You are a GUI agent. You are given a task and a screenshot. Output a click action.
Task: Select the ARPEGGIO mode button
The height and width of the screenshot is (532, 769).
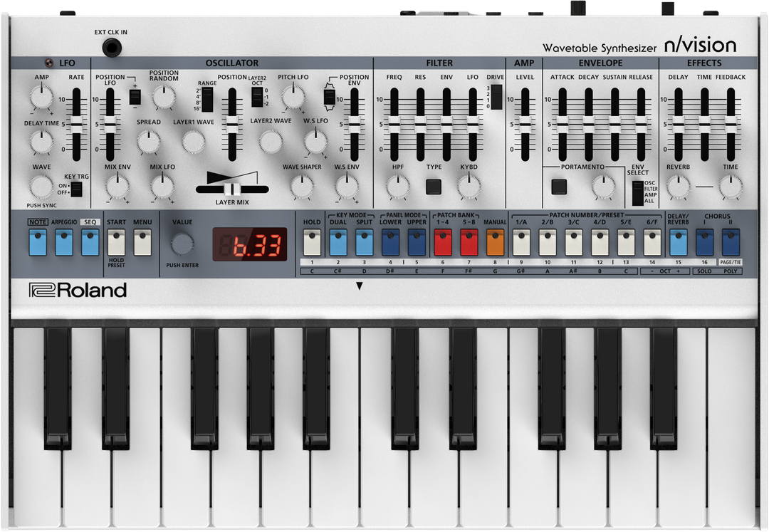click(64, 243)
